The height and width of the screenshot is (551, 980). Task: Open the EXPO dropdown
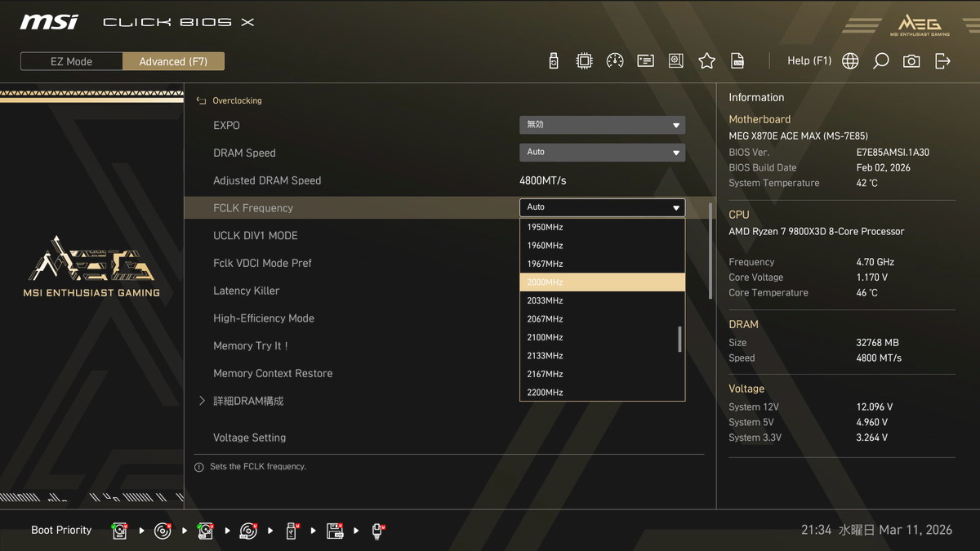point(602,125)
